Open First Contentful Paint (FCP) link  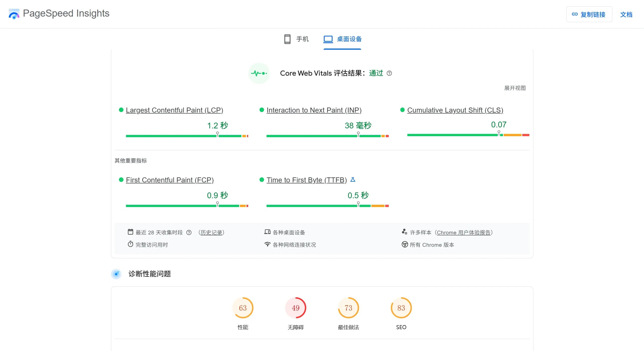[170, 180]
